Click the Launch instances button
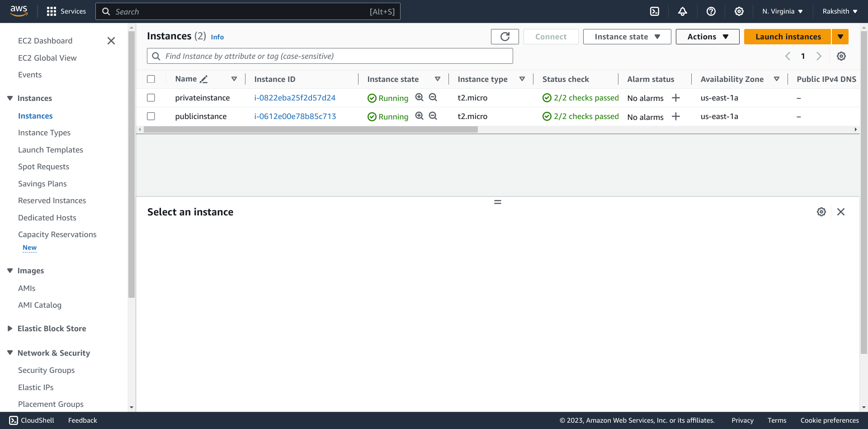Viewport: 868px width, 429px height. 788,37
